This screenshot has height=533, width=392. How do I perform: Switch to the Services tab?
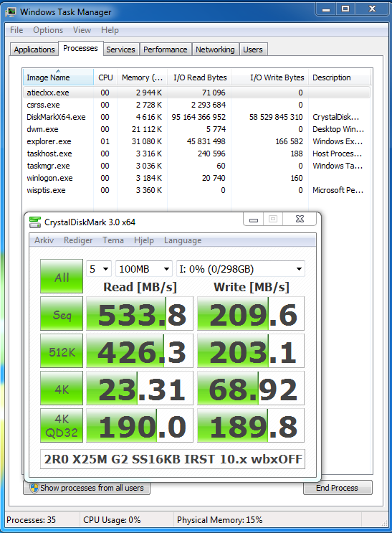120,49
